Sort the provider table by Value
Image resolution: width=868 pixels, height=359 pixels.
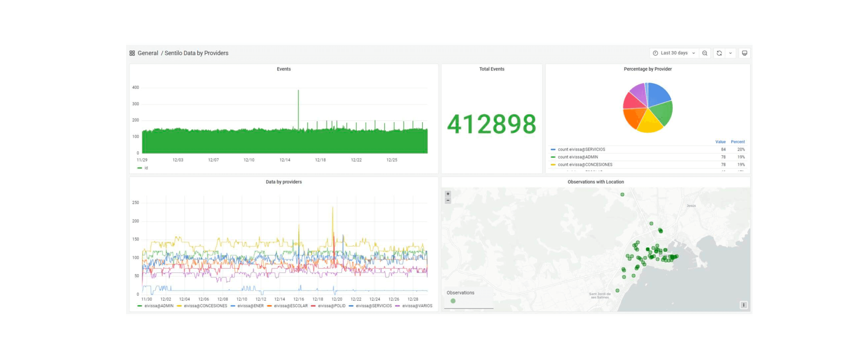[720, 142]
